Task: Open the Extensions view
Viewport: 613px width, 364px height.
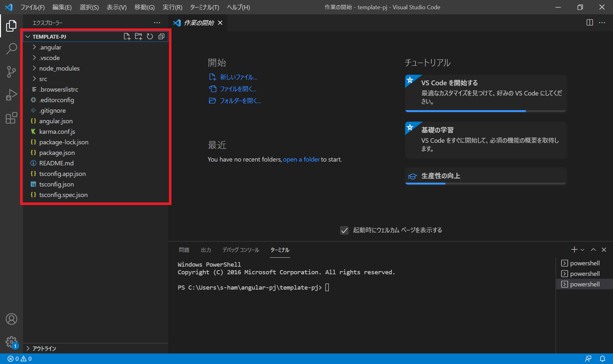Action: click(x=11, y=118)
